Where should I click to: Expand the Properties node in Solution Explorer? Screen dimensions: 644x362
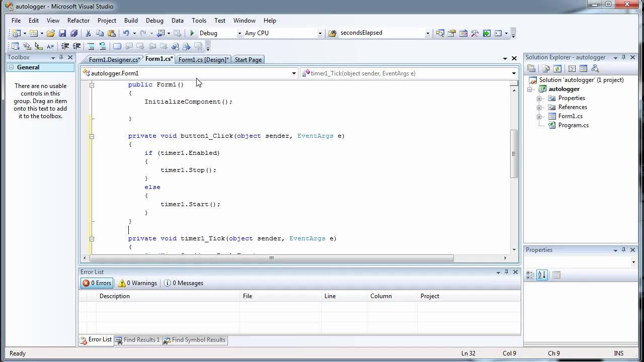point(539,98)
